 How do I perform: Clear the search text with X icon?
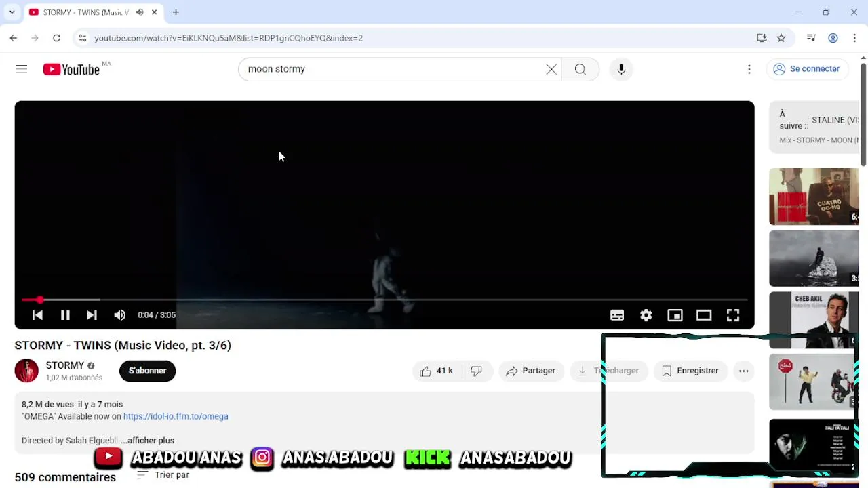click(x=551, y=69)
